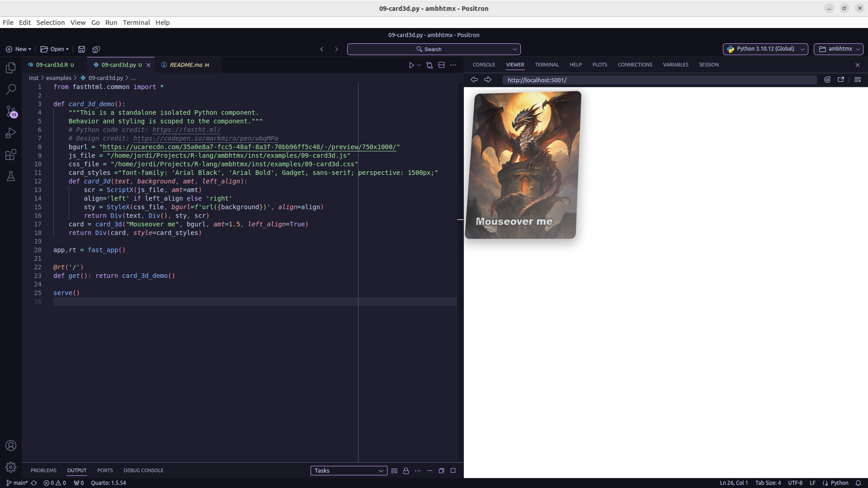868x488 pixels.
Task: Open Source Control view with badge
Action: coord(11,111)
